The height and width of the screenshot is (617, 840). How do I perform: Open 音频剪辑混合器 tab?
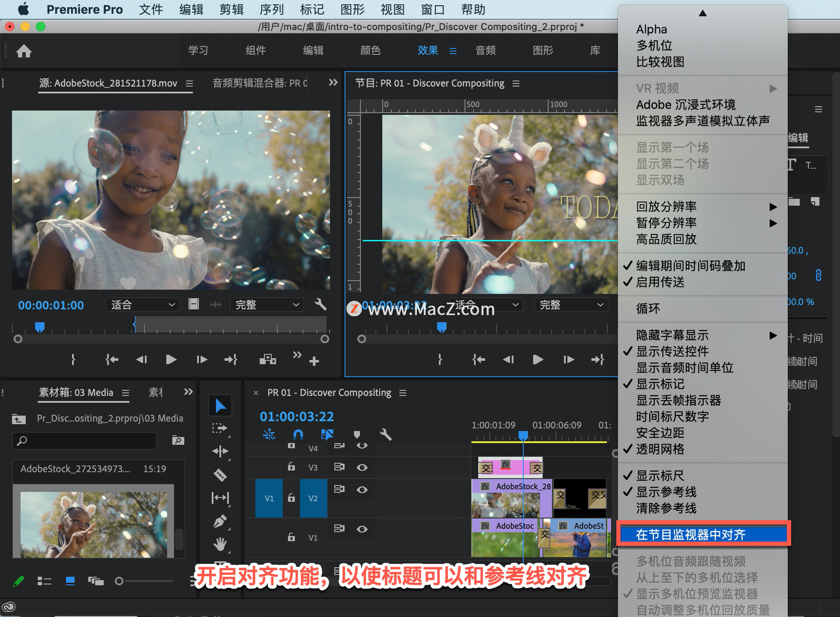(260, 83)
